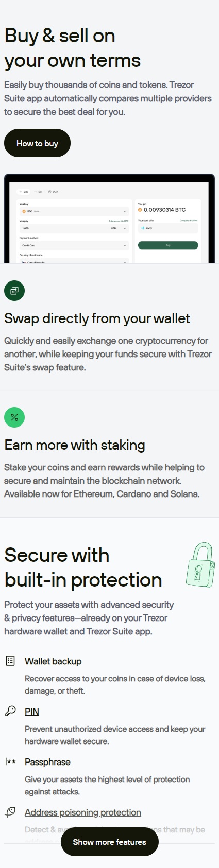Open the BTC coin dropdown

pyautogui.click(x=74, y=211)
